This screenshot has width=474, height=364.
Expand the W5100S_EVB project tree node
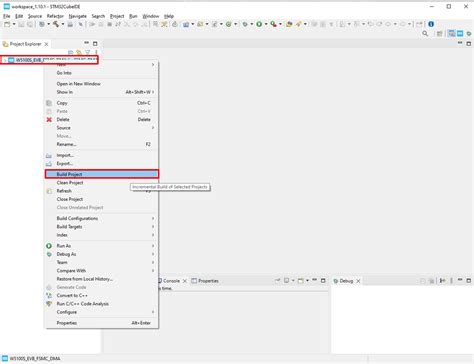pos(5,60)
